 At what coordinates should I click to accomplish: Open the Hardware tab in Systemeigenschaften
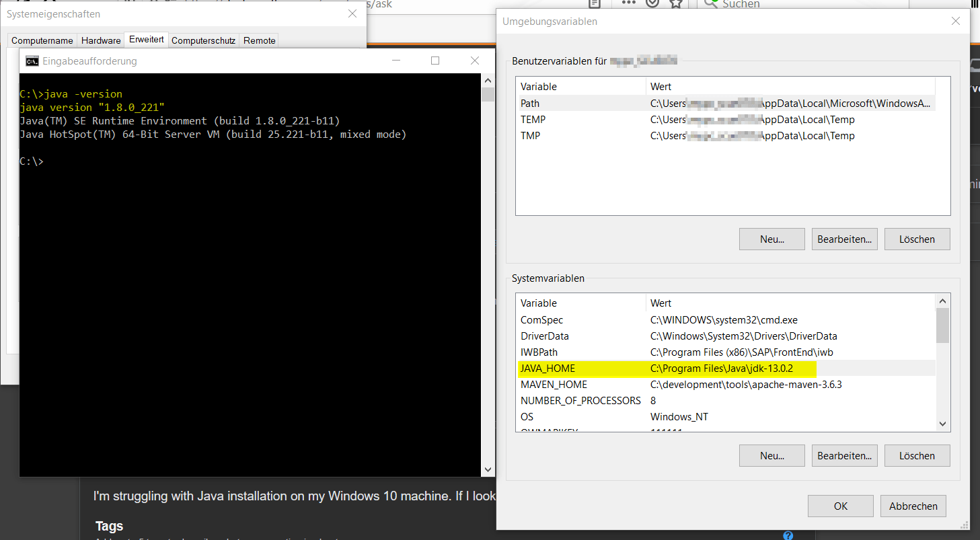point(101,40)
